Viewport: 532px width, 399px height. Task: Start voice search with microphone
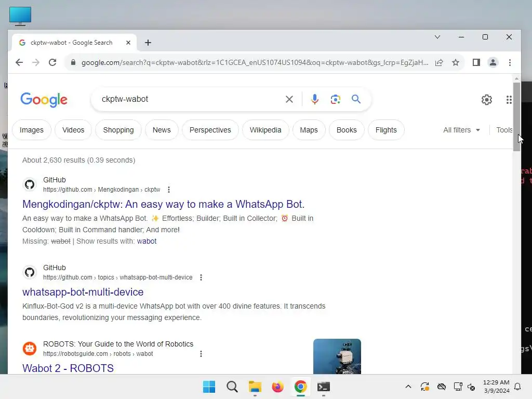tap(314, 99)
